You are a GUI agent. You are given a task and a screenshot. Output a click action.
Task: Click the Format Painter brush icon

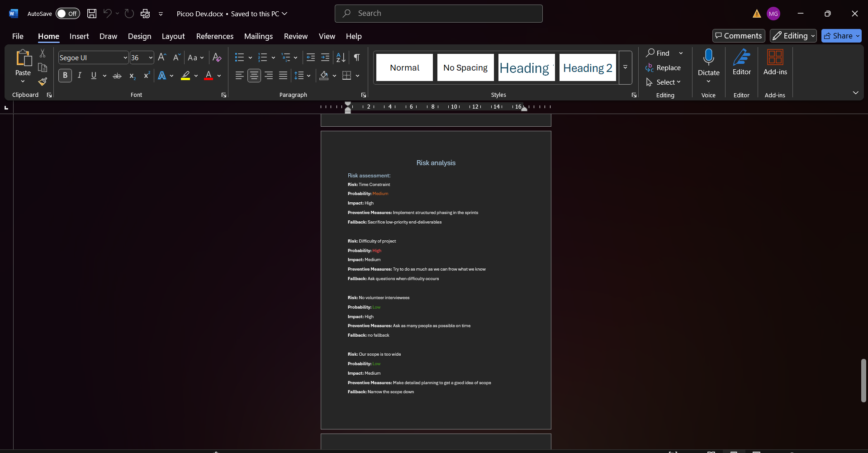[43, 82]
